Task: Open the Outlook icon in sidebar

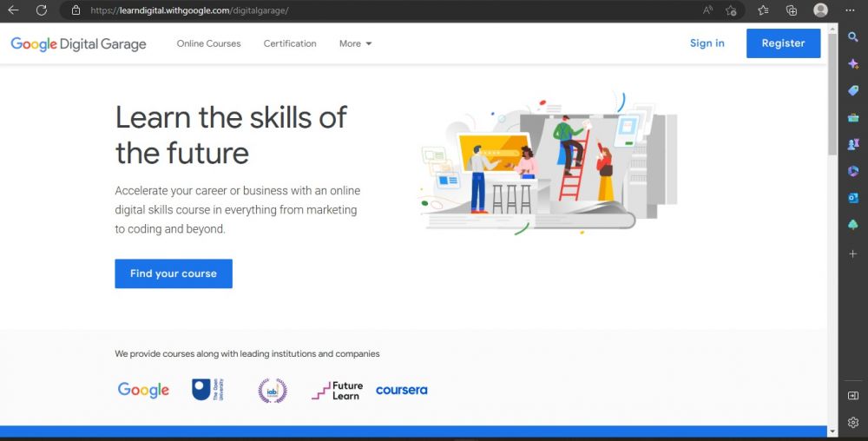Action: pos(853,198)
